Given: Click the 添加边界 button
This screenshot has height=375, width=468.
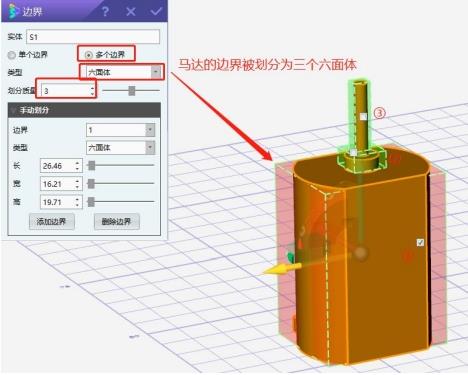Looking at the screenshot, I should click(51, 221).
